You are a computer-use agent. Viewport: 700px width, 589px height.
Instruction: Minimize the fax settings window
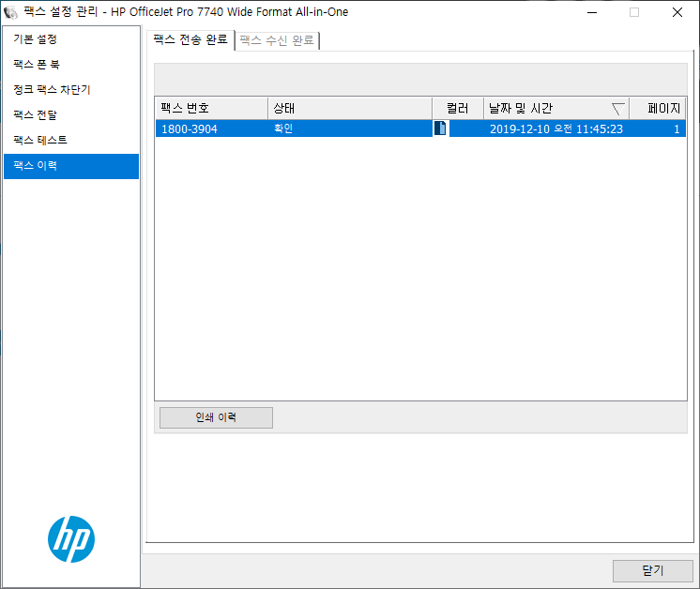point(592,12)
